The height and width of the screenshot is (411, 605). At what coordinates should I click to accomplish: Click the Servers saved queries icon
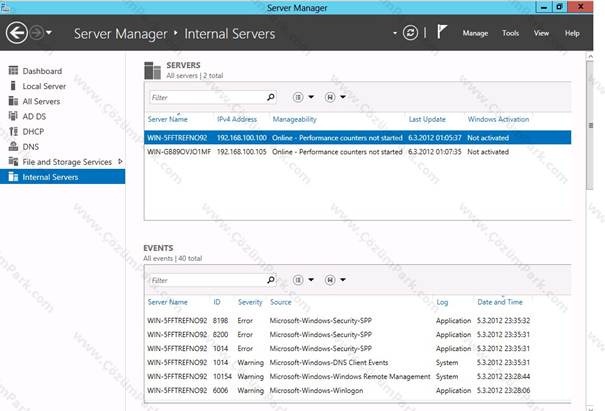[330, 97]
